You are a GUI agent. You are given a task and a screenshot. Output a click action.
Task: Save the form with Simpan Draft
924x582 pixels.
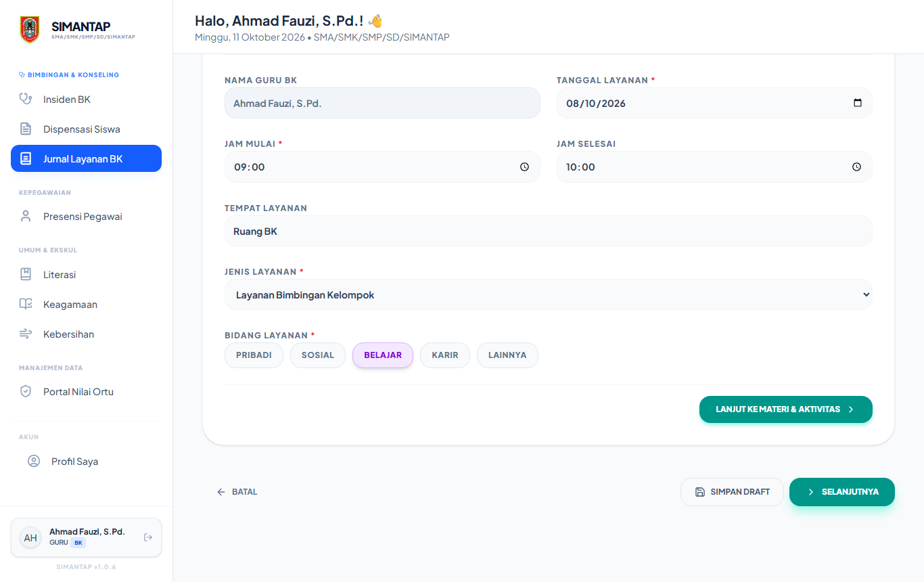(732, 492)
